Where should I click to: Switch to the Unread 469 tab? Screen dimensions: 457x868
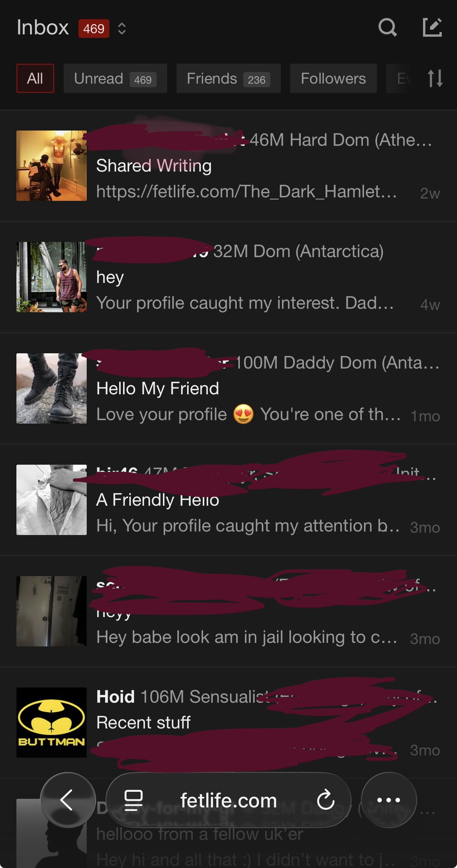click(x=115, y=78)
